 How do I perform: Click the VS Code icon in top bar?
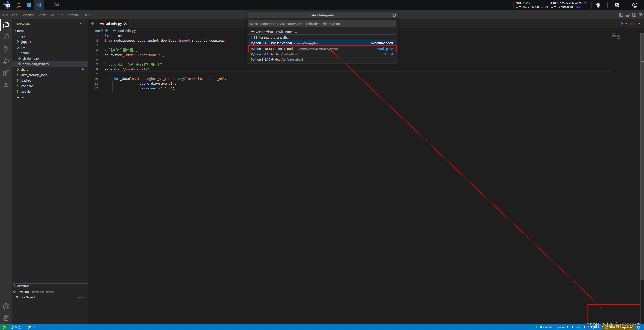39,5
